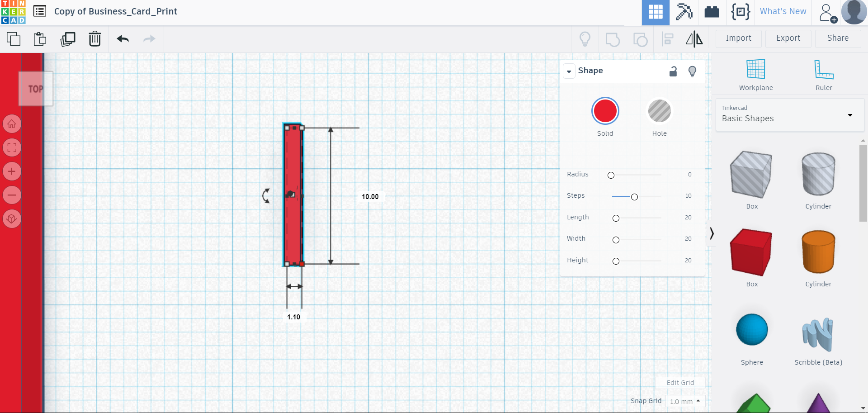This screenshot has height=413, width=868.
Task: Click the 10.00 dimension label
Action: [x=370, y=197]
